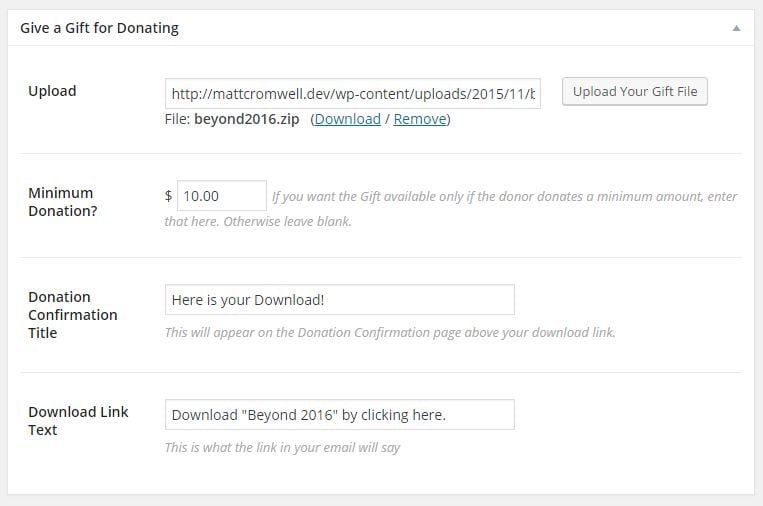Select the Minimum Donation? label

pos(63,202)
